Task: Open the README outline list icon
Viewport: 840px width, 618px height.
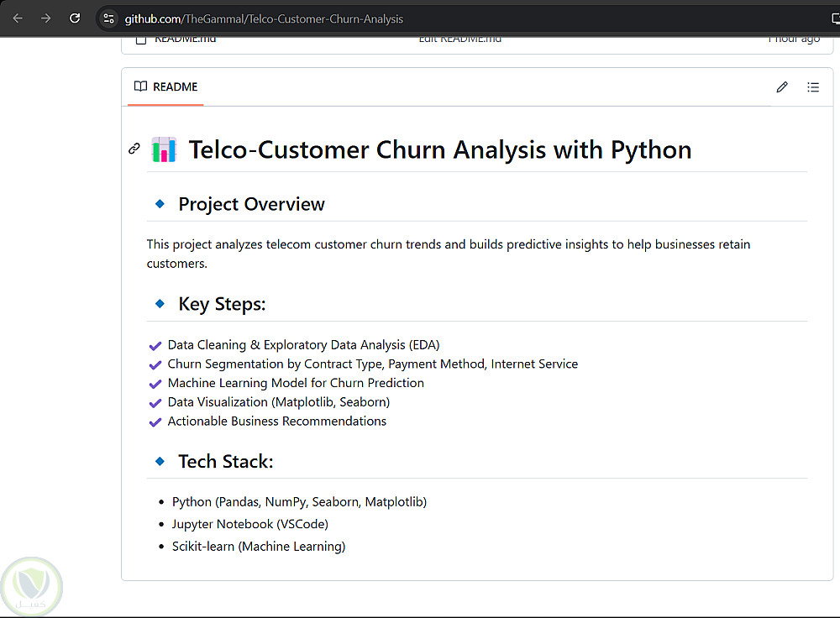Action: (x=813, y=87)
